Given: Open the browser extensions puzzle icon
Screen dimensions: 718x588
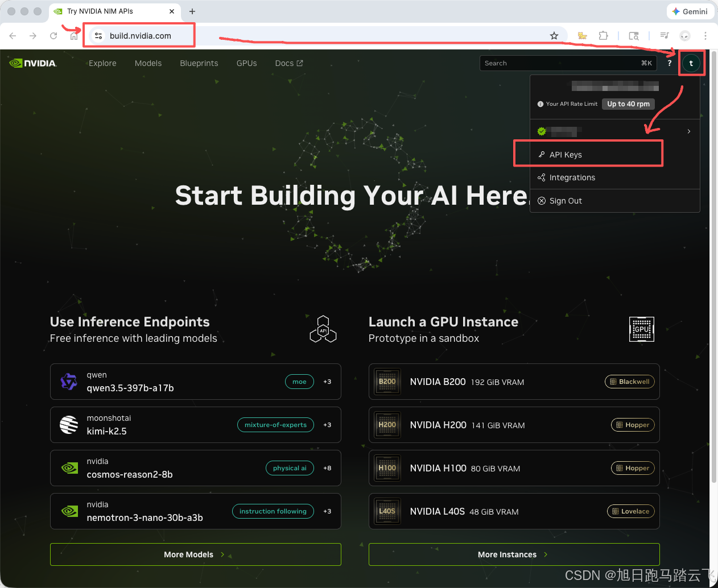Looking at the screenshot, I should coord(603,36).
